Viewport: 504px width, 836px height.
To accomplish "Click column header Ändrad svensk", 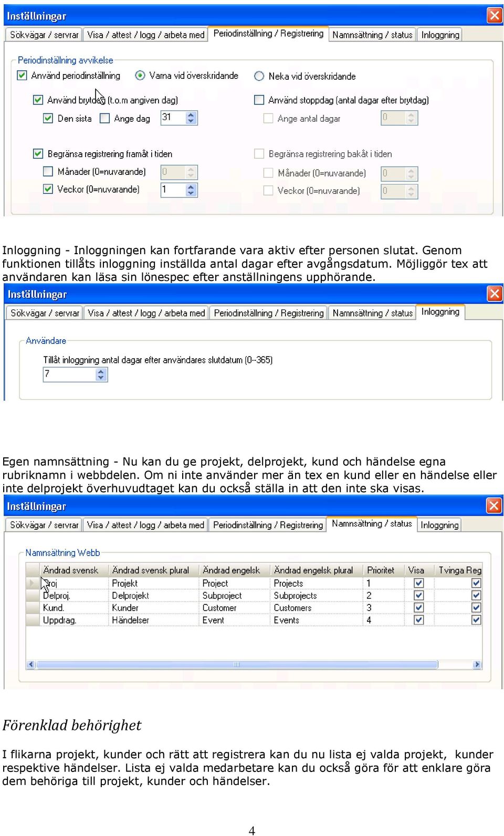I will click(x=74, y=570).
